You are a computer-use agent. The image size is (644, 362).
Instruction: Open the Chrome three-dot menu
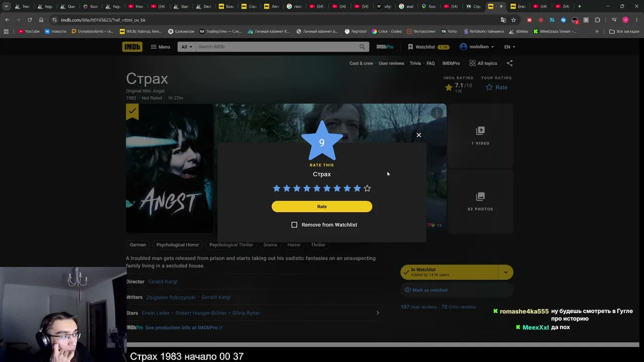(636, 20)
